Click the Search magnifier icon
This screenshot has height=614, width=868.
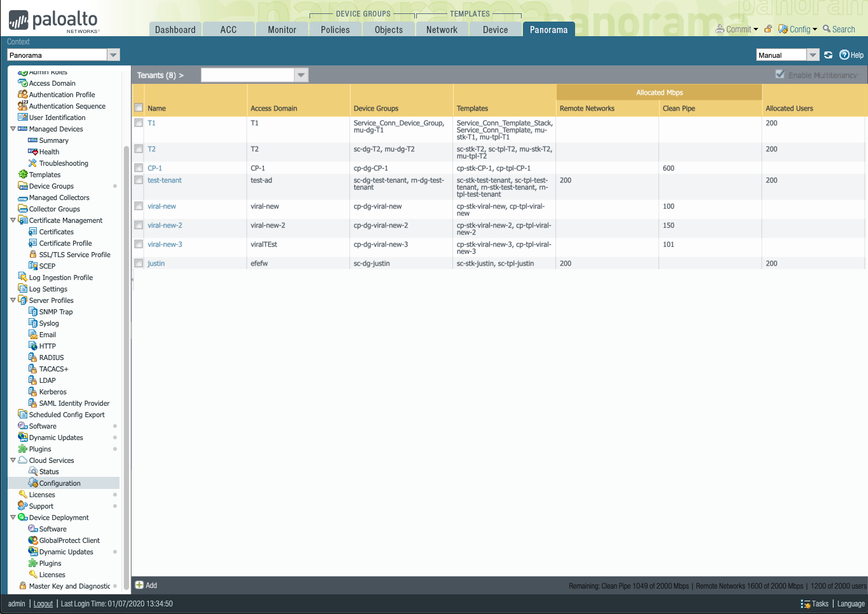click(827, 29)
